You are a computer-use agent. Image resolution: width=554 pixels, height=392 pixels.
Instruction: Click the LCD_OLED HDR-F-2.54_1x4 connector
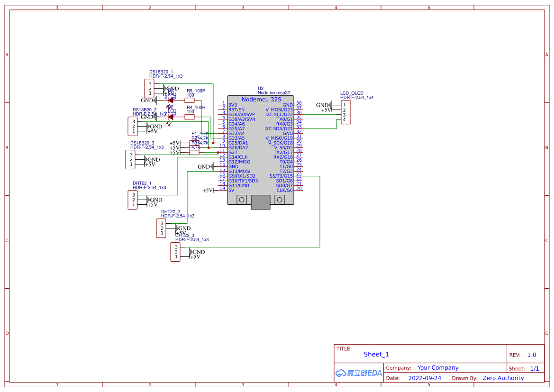pos(345,112)
